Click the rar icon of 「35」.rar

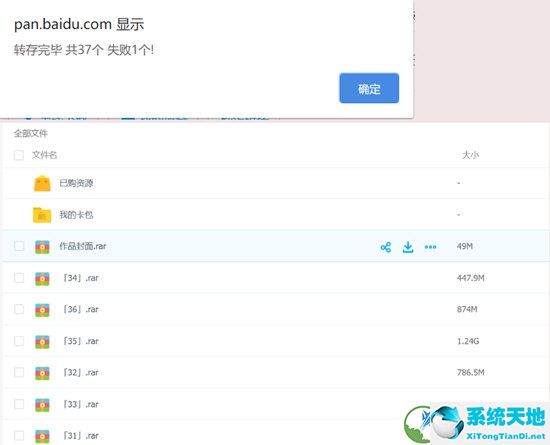42,342
